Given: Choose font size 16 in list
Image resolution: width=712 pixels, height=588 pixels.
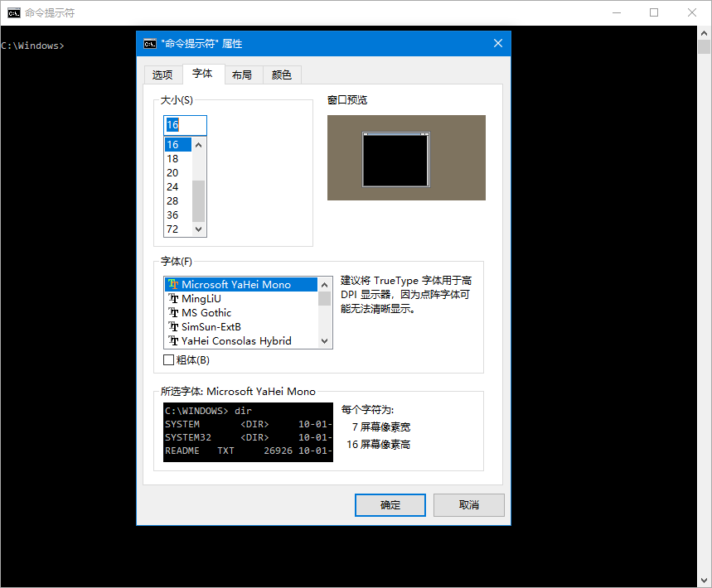Looking at the screenshot, I should click(177, 145).
